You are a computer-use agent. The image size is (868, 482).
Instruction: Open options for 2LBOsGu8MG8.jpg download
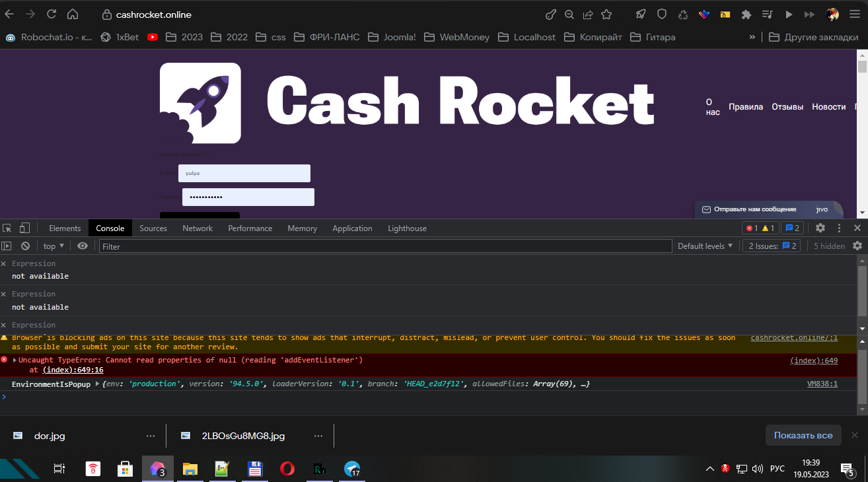(318, 436)
